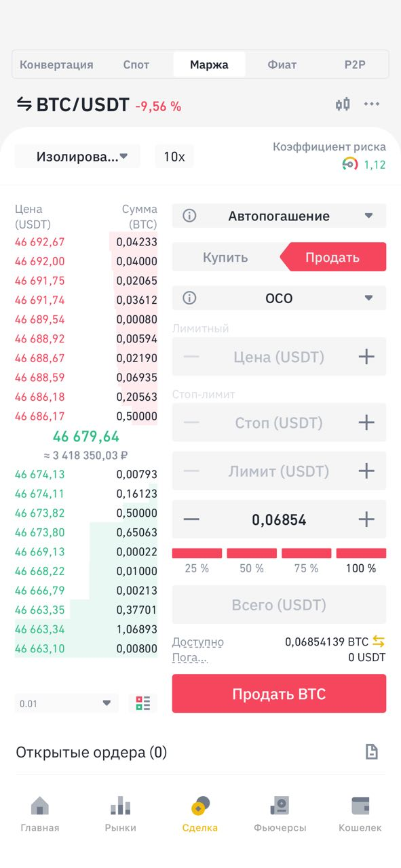Open the three-dot more options menu
401x868 pixels.
(x=372, y=104)
